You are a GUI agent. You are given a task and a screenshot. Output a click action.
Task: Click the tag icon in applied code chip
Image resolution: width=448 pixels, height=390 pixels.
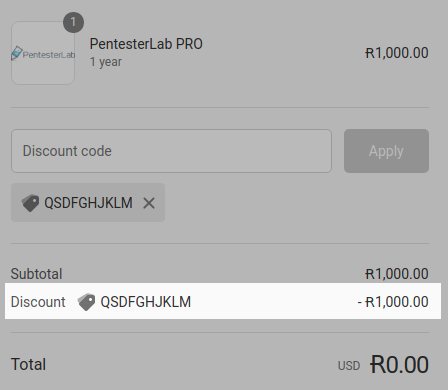click(30, 203)
